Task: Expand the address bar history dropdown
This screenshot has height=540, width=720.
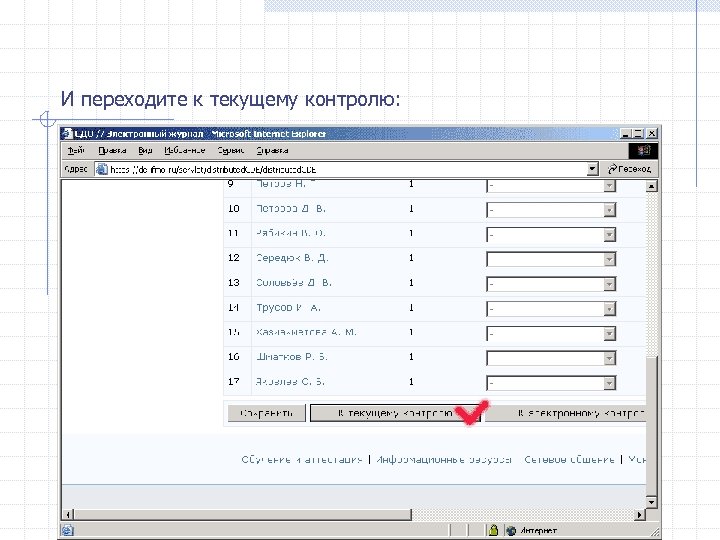Action: click(592, 169)
